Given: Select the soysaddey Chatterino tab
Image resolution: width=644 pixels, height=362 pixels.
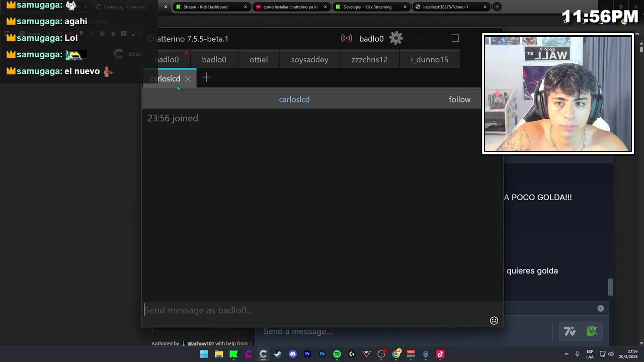Looking at the screenshot, I should [309, 59].
